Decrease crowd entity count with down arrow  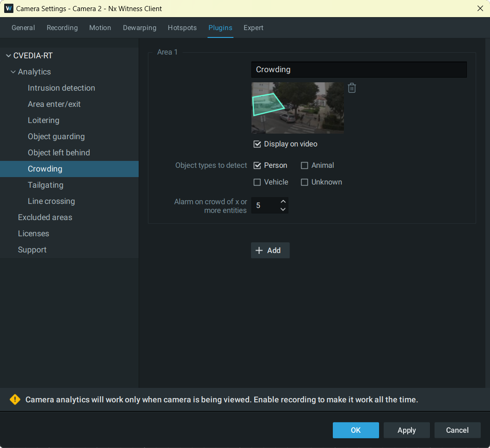283,209
